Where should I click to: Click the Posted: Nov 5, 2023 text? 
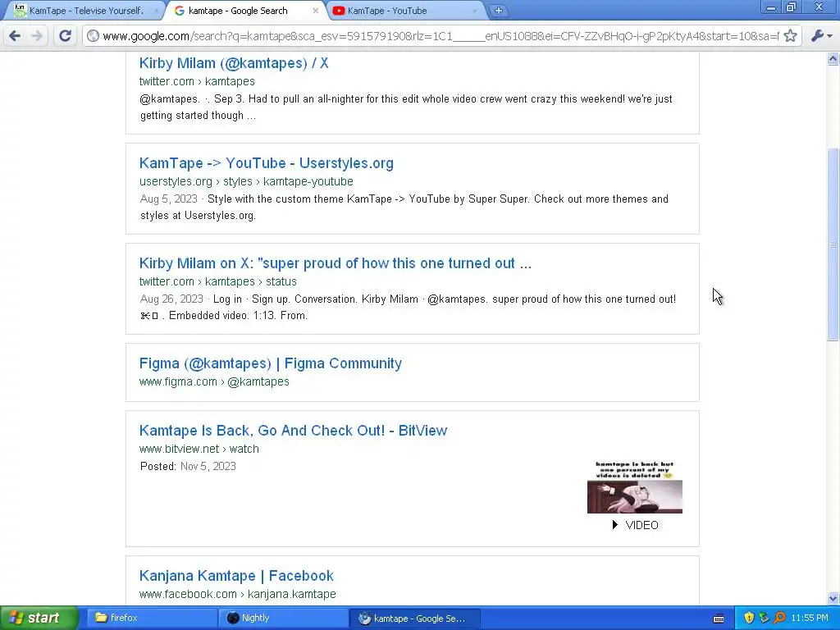188,466
